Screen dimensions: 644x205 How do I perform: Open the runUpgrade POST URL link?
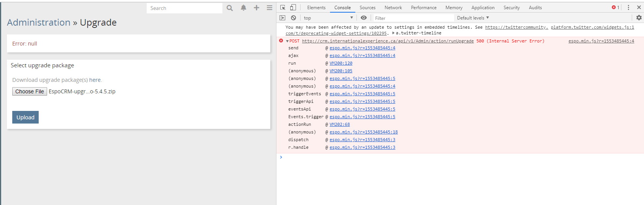coord(387,41)
